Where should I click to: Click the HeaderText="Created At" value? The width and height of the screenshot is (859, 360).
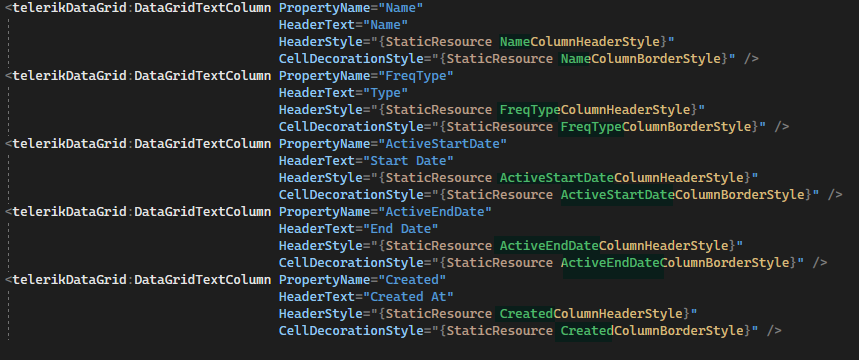[409, 296]
